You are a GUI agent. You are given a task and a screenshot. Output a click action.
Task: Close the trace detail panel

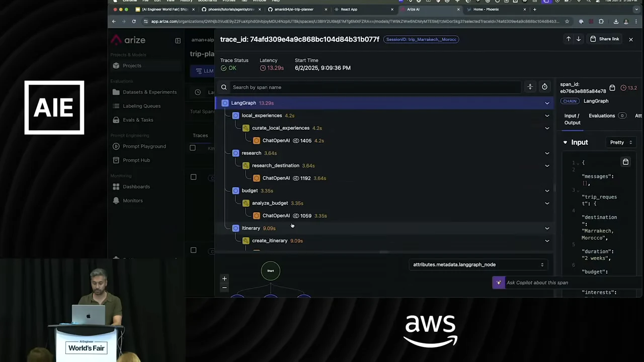[x=630, y=39]
